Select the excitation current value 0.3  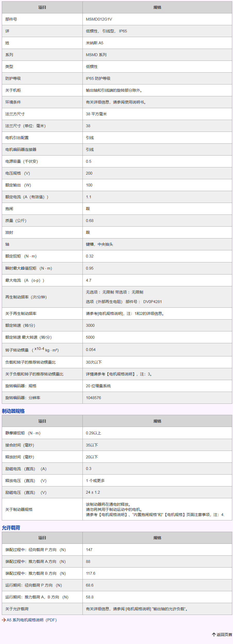click(x=89, y=469)
